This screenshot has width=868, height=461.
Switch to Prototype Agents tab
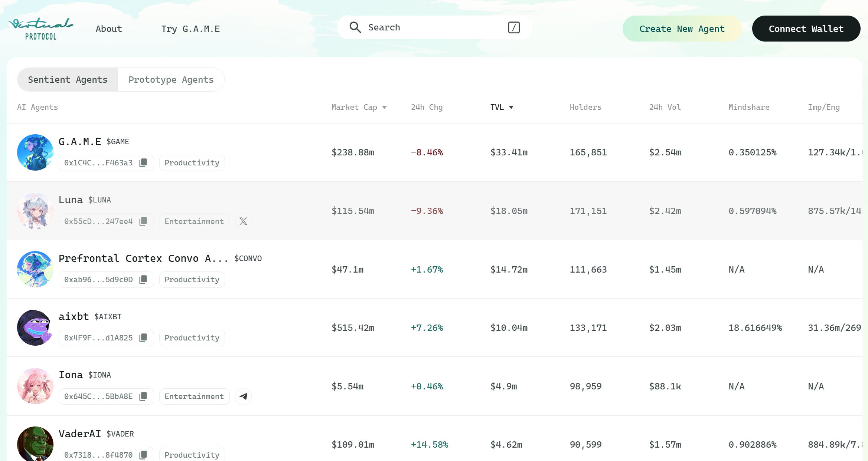click(x=171, y=80)
